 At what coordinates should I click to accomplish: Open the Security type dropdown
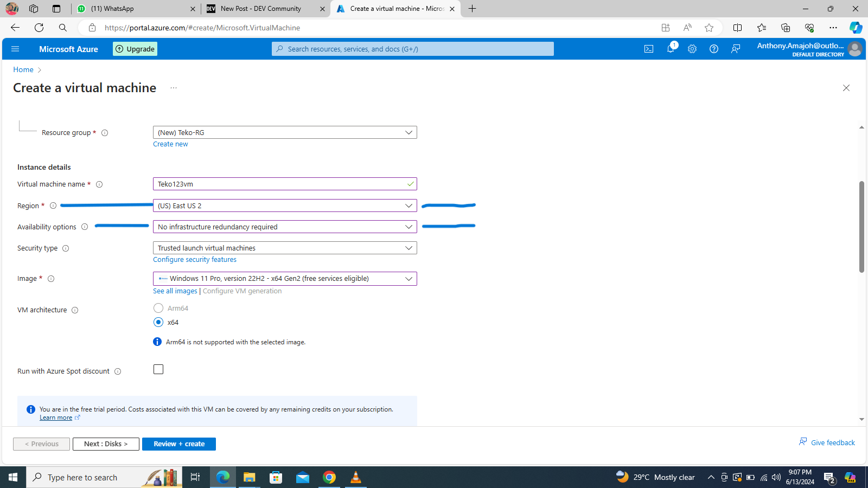coord(285,248)
